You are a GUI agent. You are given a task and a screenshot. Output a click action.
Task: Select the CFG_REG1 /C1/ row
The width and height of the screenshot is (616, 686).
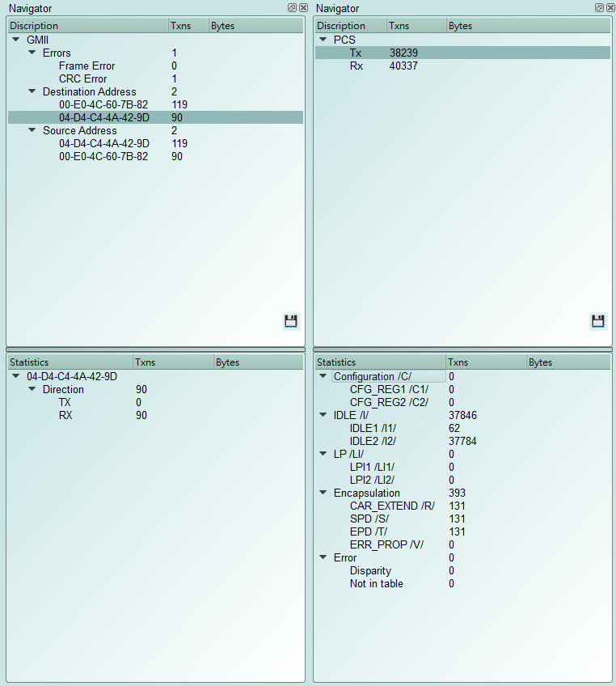(x=462, y=389)
